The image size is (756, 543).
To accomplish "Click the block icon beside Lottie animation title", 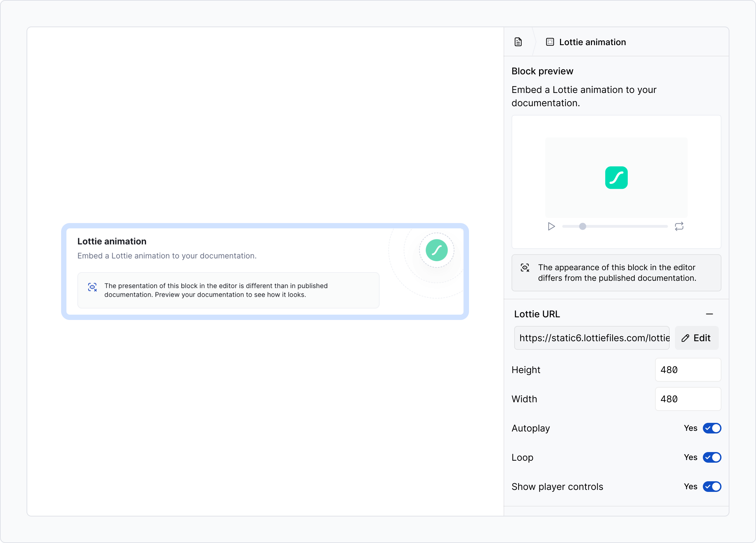I will (x=550, y=42).
